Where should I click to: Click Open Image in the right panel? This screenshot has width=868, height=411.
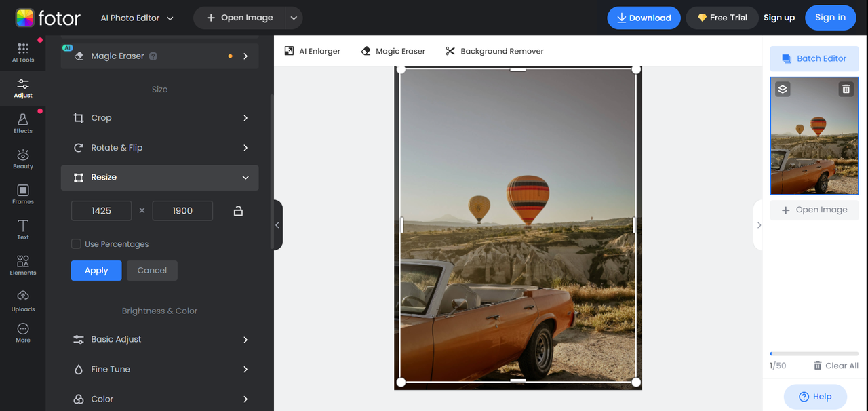click(814, 210)
